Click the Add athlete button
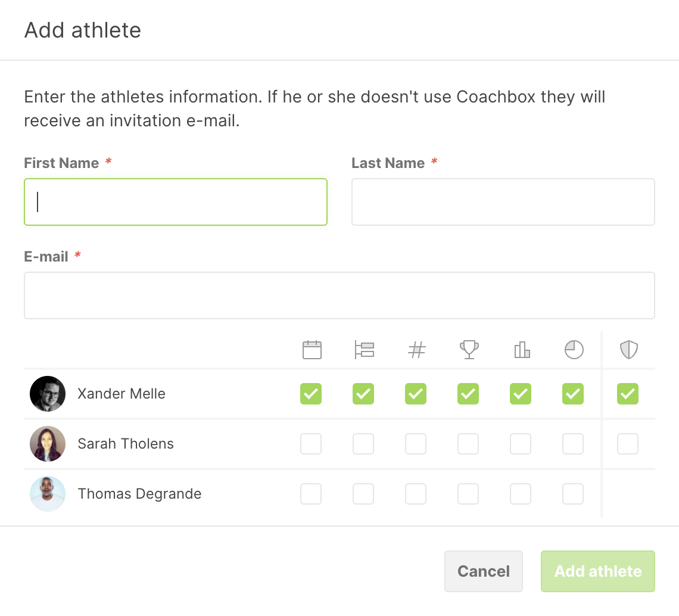Screen dimensions: 679x616 597,571
